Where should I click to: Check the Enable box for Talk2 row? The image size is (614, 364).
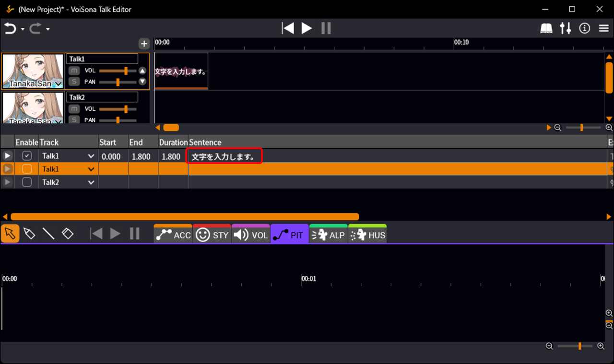(x=27, y=182)
